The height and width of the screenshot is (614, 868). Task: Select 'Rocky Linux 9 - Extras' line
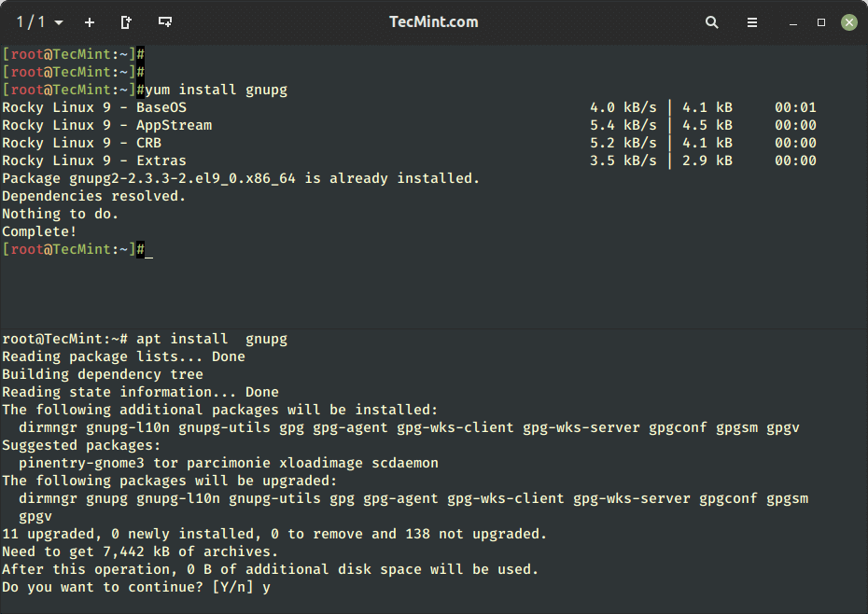pos(94,160)
